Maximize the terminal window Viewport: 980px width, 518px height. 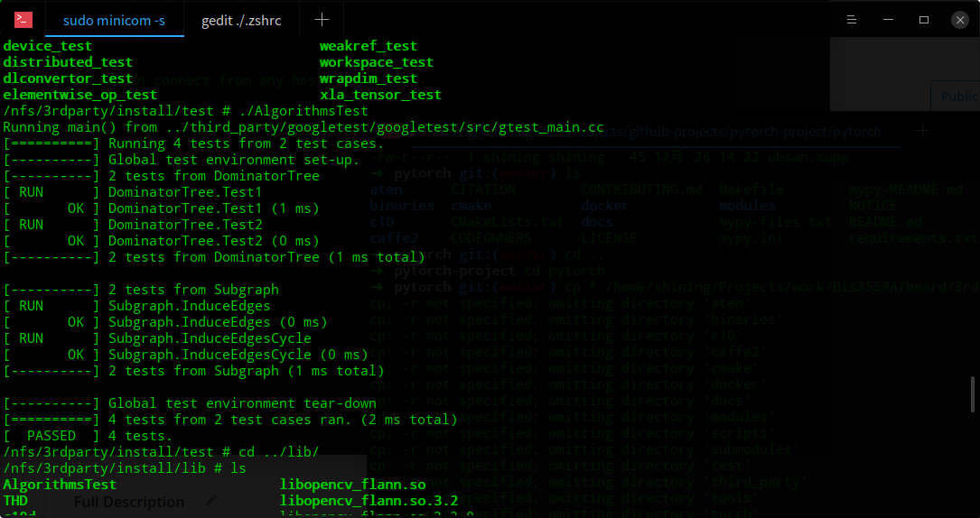point(924,20)
